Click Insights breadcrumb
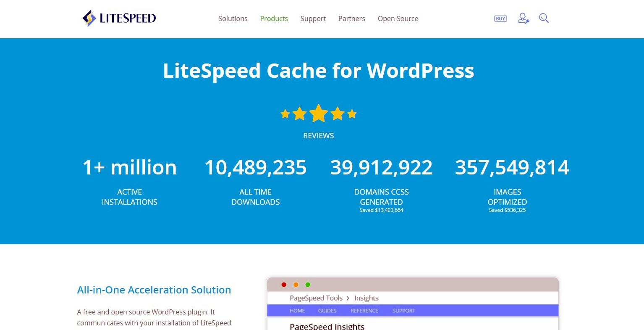Screen dimensions: 644x330 (x=367, y=298)
